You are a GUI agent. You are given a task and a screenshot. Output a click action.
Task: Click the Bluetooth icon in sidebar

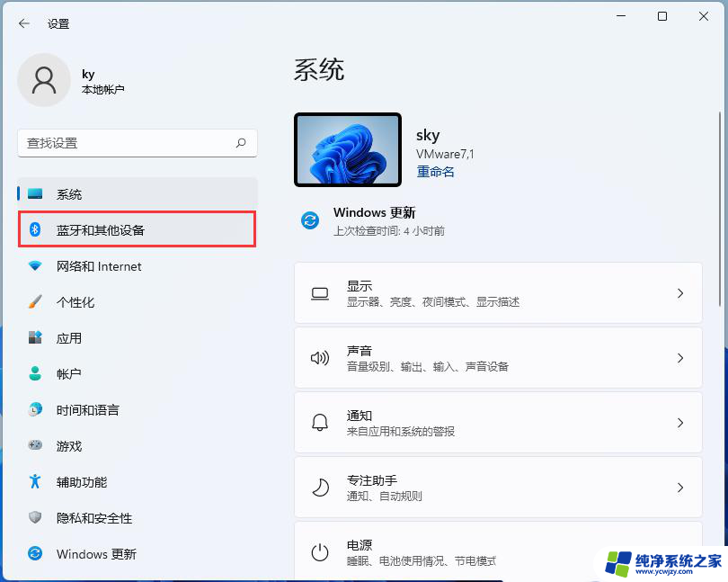35,229
